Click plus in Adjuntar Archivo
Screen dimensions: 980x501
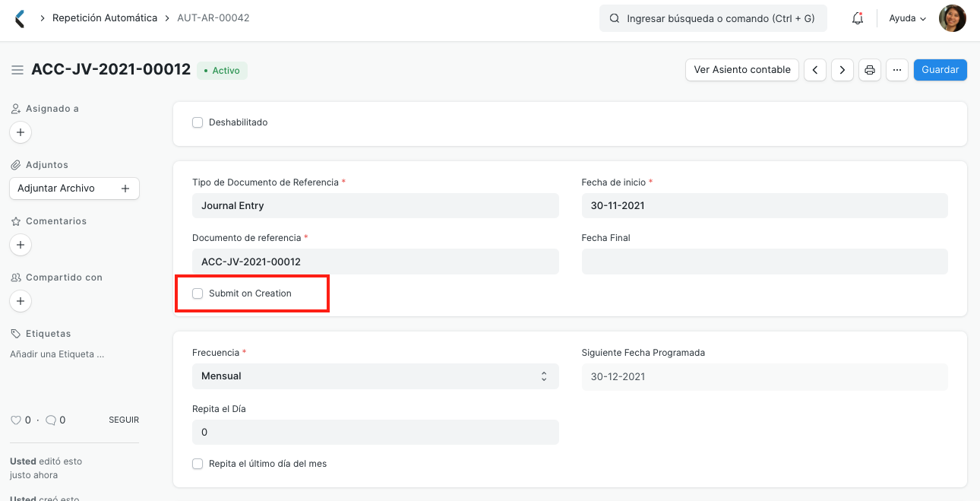125,189
